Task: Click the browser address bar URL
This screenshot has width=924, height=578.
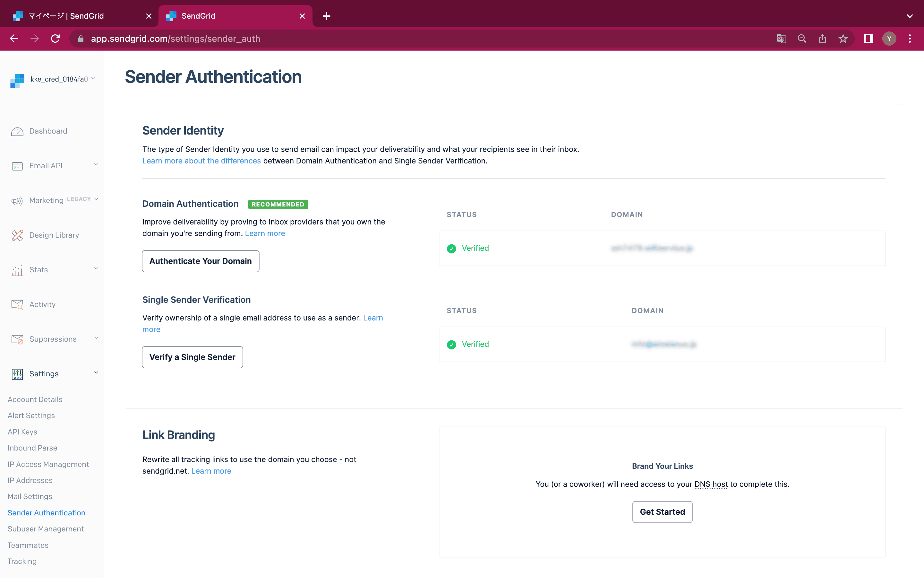Action: tap(175, 39)
